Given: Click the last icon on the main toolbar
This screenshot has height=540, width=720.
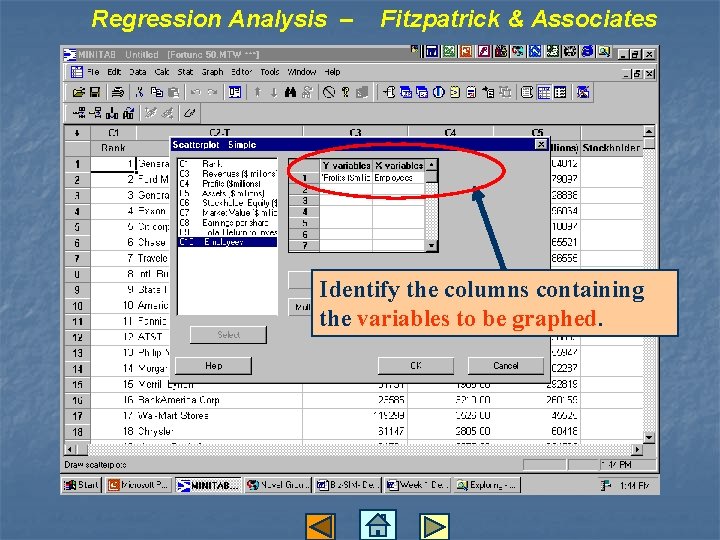Looking at the screenshot, I should coord(583,92).
